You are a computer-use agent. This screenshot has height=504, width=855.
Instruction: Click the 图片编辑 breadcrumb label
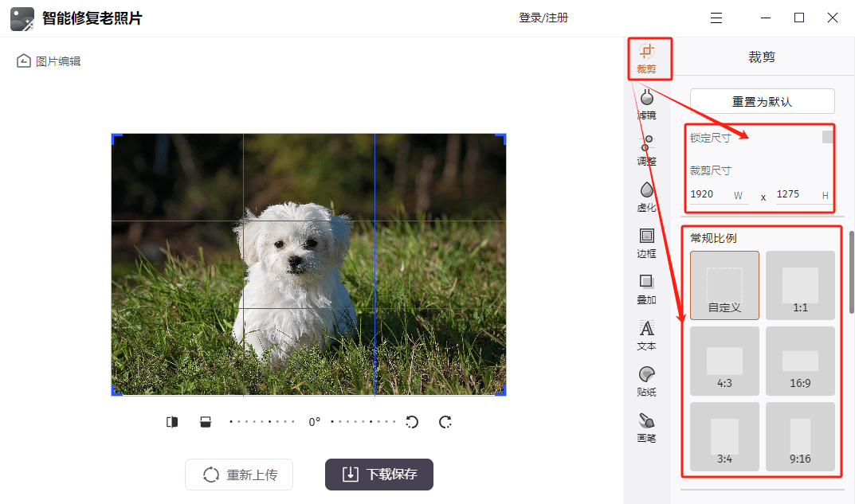[x=58, y=61]
